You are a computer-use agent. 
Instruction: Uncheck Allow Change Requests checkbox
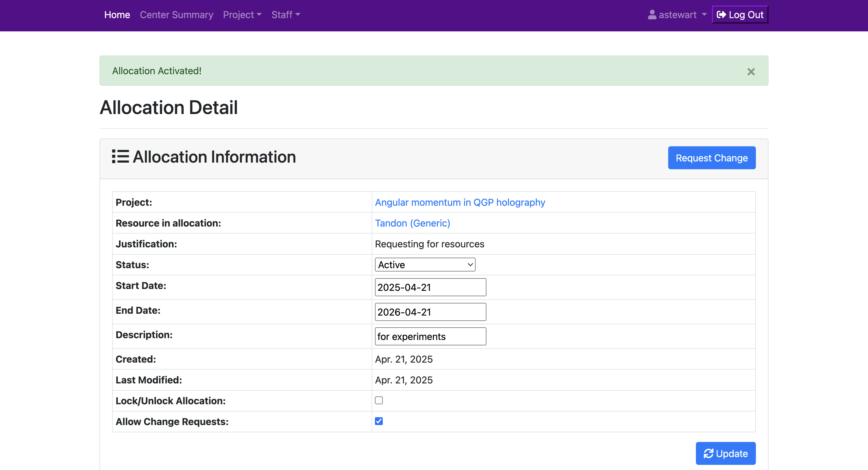(x=379, y=421)
